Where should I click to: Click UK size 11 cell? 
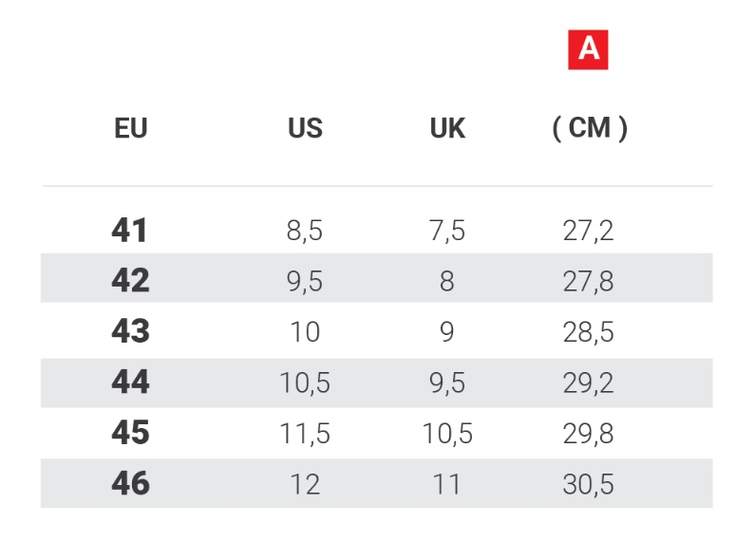(x=447, y=485)
